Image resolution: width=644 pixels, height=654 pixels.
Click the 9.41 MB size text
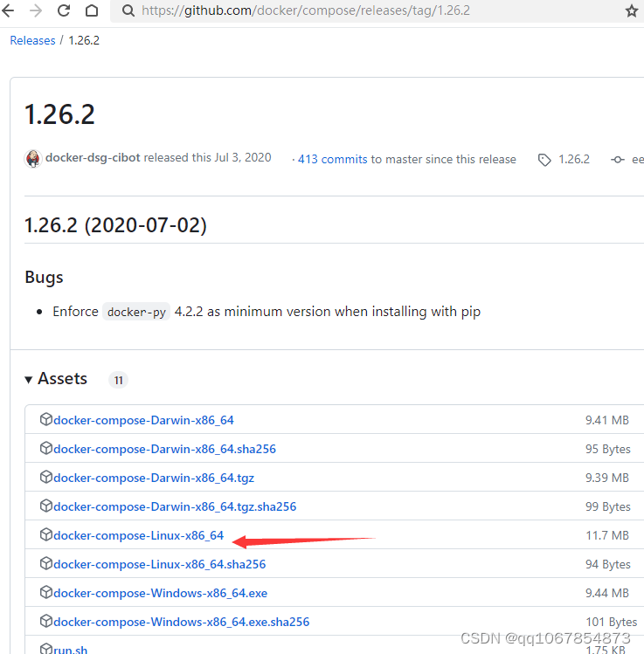(x=607, y=420)
